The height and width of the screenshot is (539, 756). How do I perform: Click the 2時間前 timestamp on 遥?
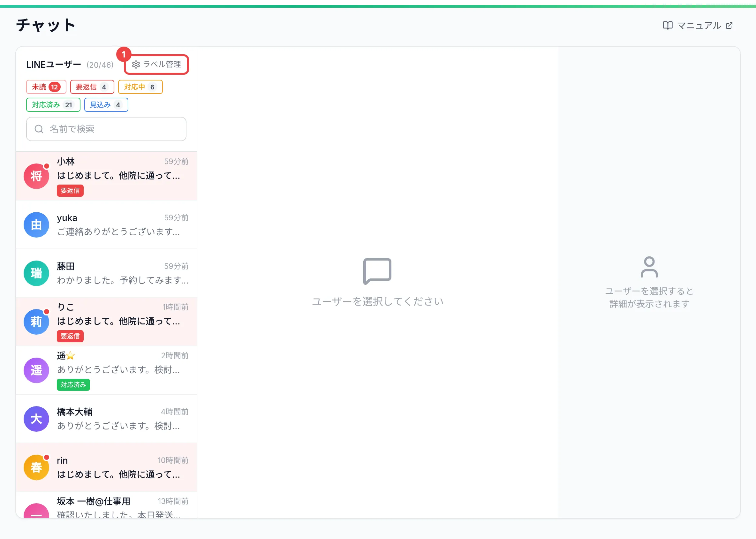click(x=175, y=356)
